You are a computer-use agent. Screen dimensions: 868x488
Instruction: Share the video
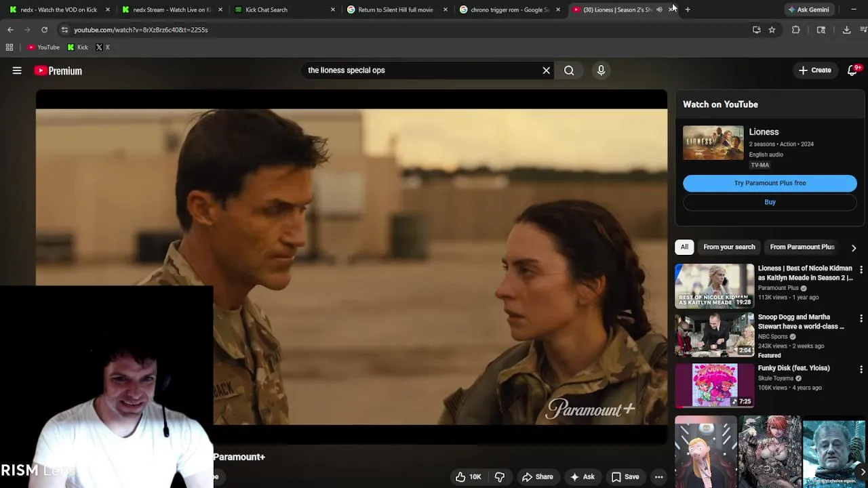(538, 477)
